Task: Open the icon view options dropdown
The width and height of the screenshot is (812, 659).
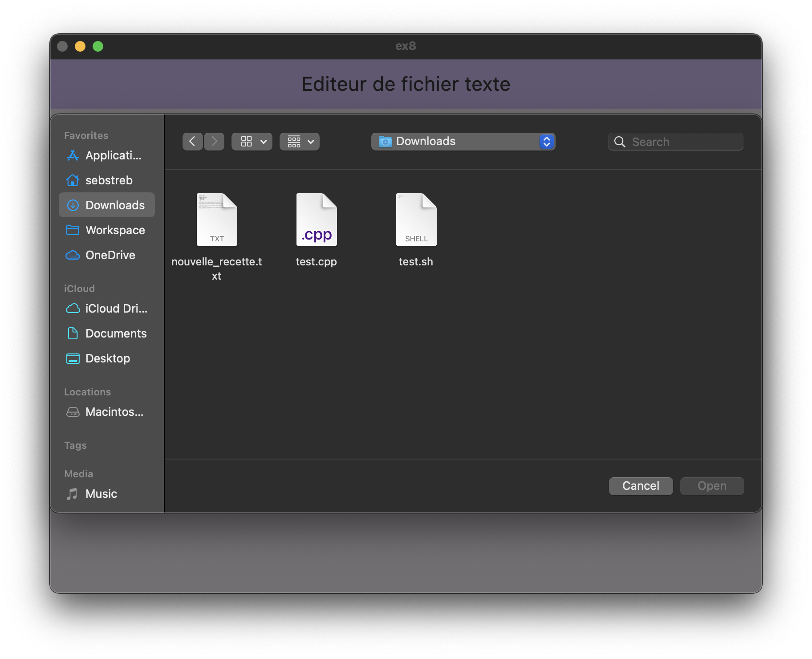Action: (x=252, y=142)
